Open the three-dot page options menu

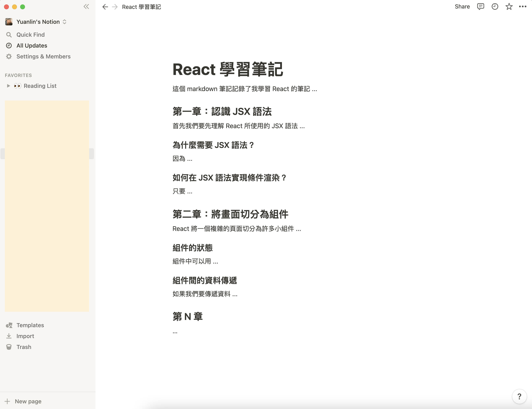[x=523, y=7]
